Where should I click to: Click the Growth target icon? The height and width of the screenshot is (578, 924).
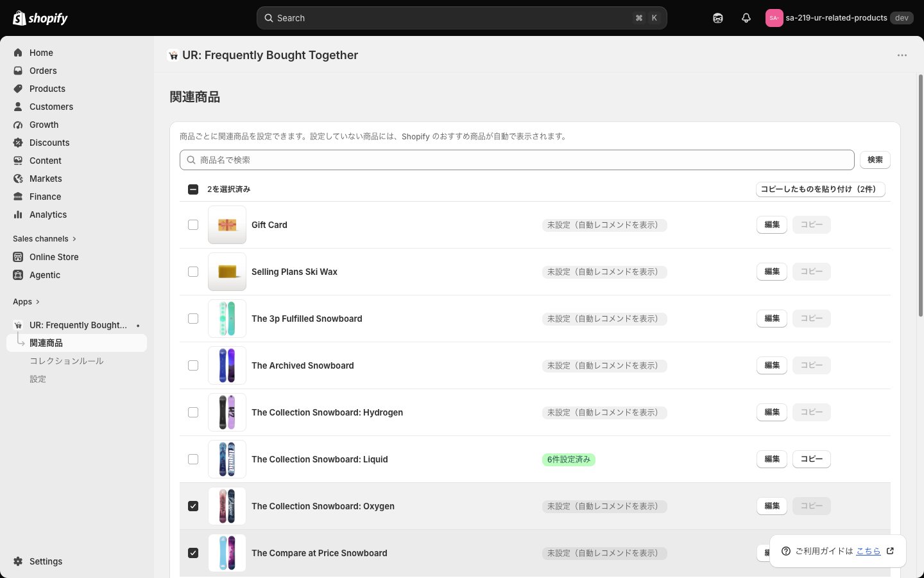click(x=18, y=125)
